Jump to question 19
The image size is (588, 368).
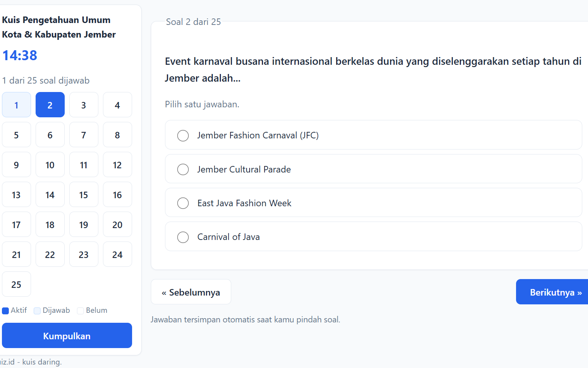tap(84, 224)
